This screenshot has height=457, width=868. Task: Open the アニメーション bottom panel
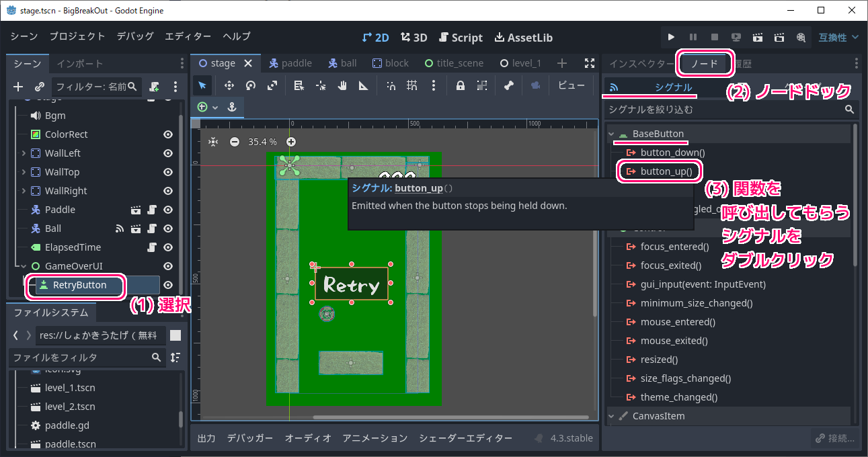[374, 438]
